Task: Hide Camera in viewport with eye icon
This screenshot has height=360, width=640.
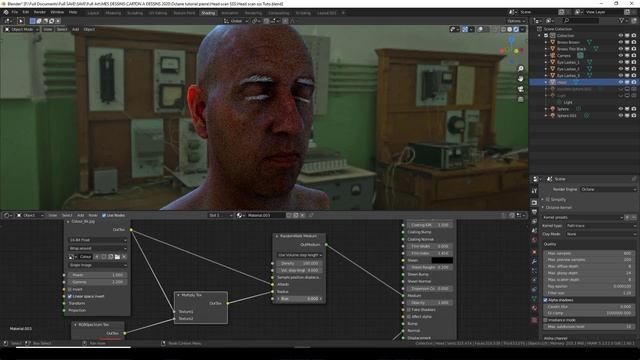Action: tap(620, 56)
